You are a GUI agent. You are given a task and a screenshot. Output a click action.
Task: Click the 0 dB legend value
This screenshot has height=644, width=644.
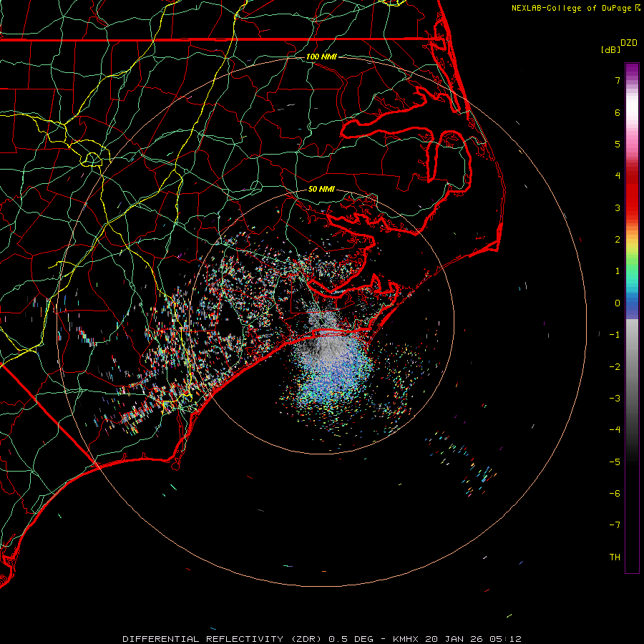(618, 303)
